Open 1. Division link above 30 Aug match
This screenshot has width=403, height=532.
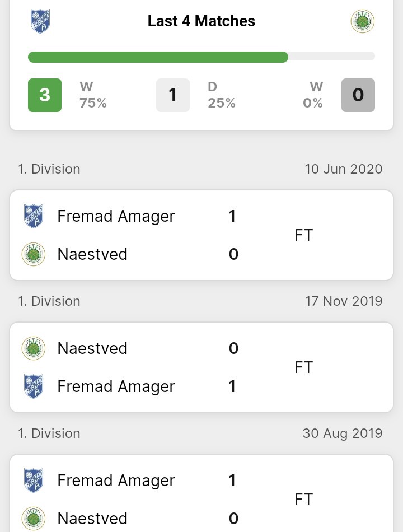[49, 433]
